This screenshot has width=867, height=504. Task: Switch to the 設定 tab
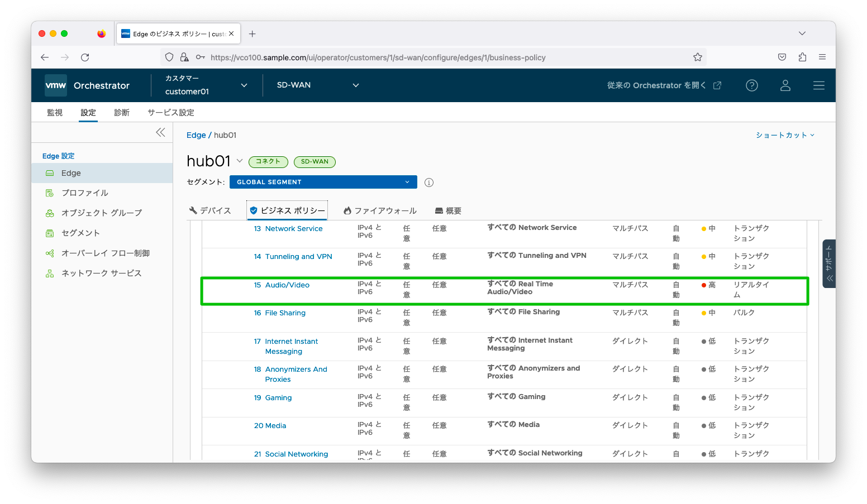88,112
